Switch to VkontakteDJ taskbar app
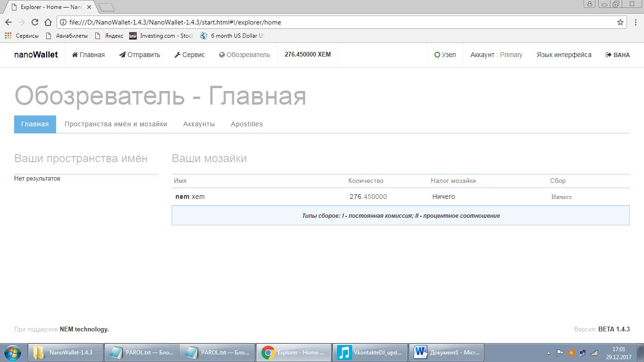The image size is (644, 362). tap(370, 353)
